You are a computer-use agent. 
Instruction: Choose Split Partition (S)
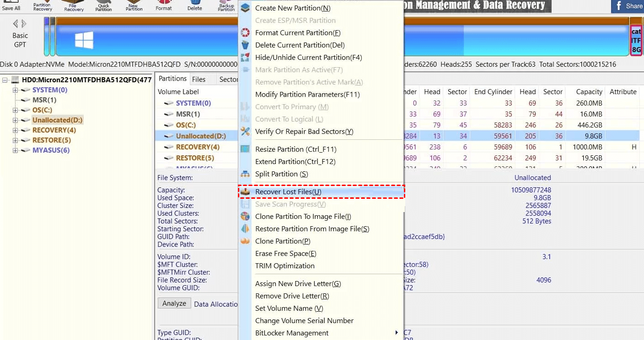pyautogui.click(x=321, y=174)
